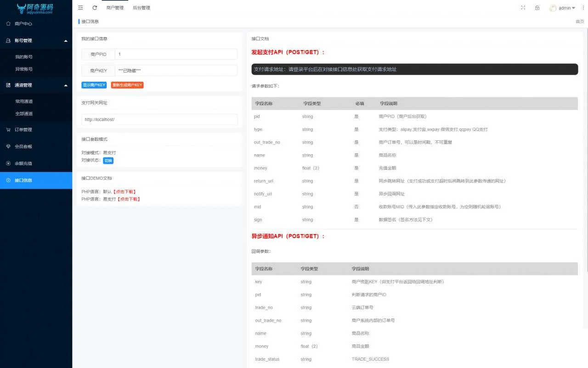Collapse the sidebar with the menu fold icon

click(81, 8)
